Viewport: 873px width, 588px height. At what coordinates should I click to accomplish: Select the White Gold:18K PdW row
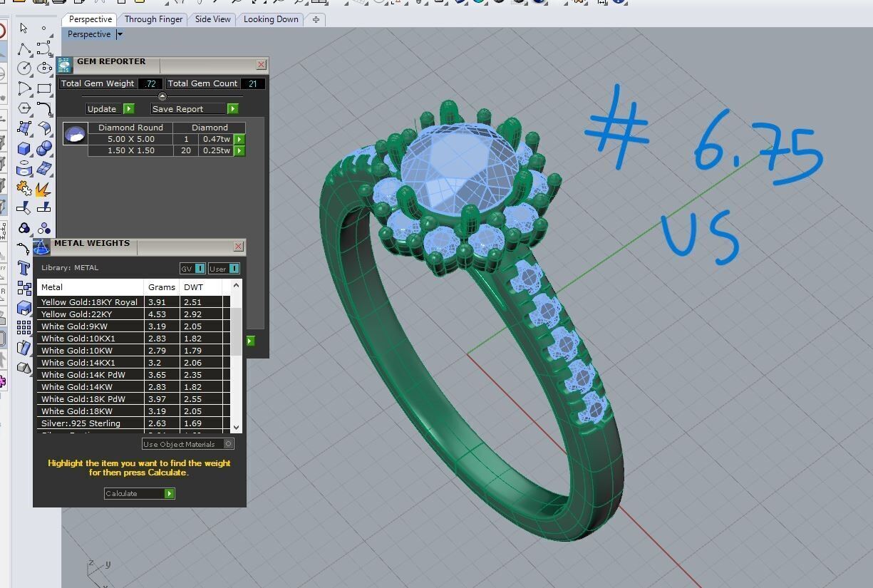pyautogui.click(x=133, y=399)
